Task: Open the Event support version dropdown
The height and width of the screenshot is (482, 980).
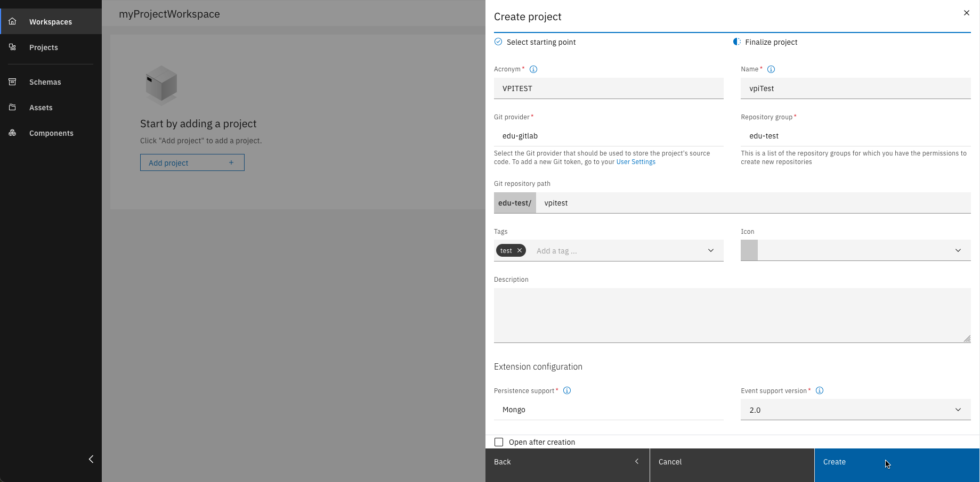Action: coord(958,410)
